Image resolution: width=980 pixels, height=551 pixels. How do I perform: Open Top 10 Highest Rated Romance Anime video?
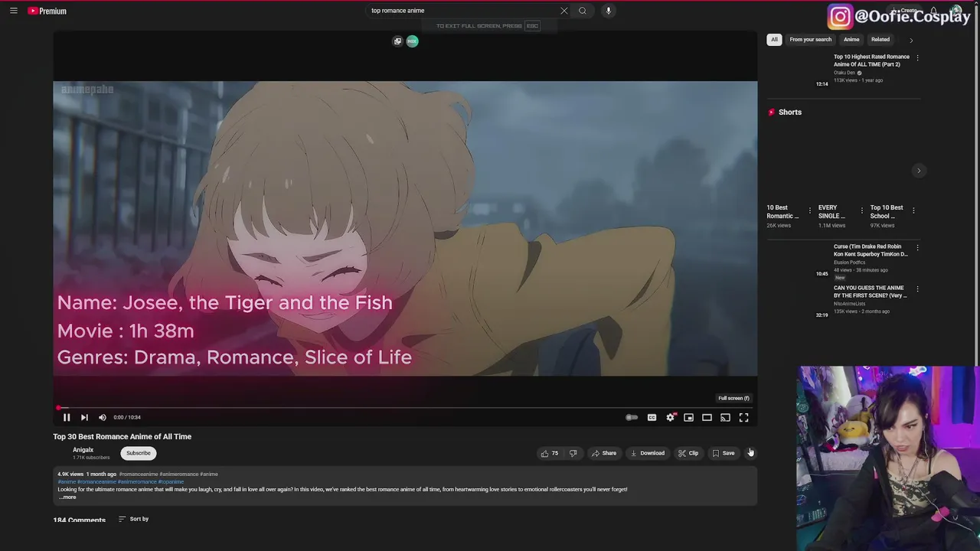pos(871,60)
